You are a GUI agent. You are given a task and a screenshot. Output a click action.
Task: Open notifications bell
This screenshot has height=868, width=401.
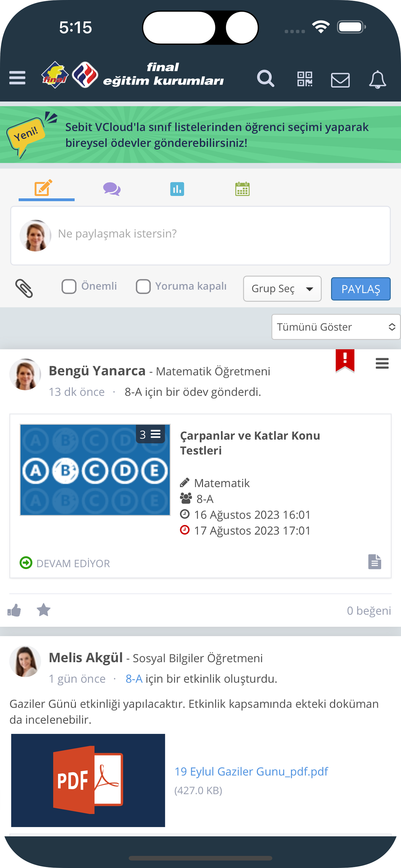pos(378,80)
